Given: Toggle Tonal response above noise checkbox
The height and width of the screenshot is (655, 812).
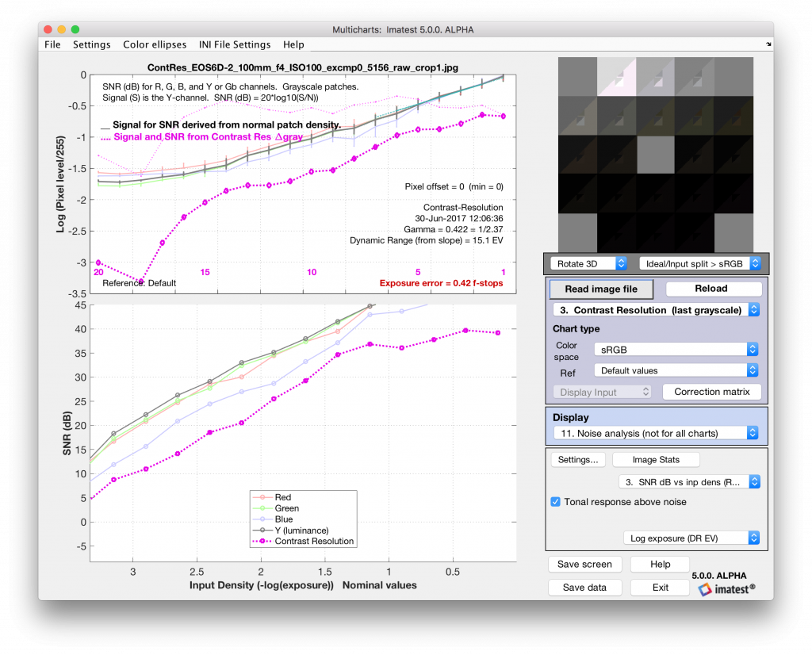Looking at the screenshot, I should [x=556, y=502].
